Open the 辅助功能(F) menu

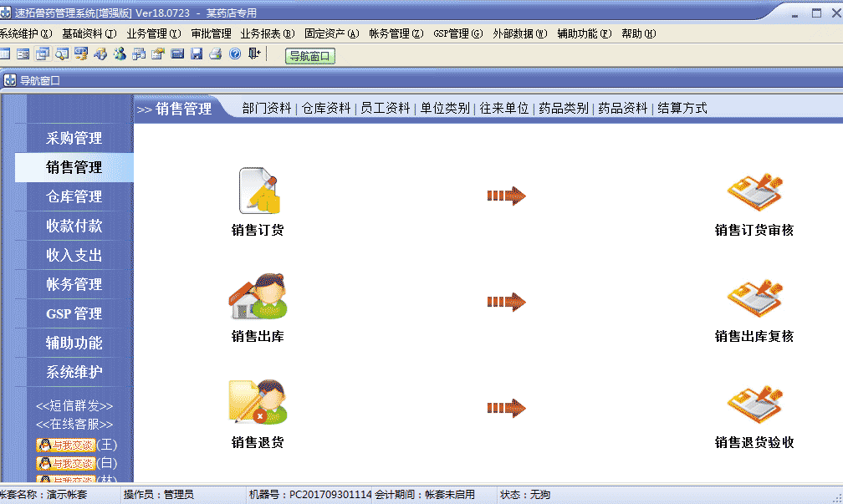(x=585, y=33)
